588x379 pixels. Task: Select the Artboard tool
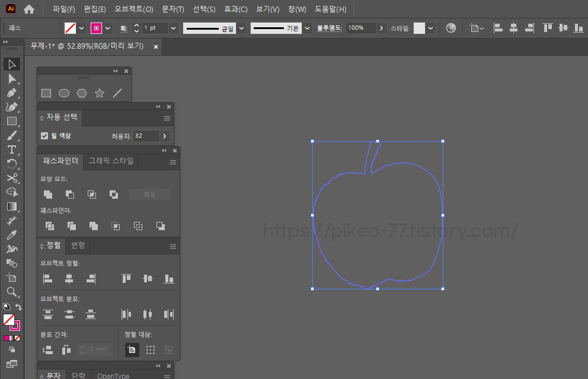coord(12,278)
